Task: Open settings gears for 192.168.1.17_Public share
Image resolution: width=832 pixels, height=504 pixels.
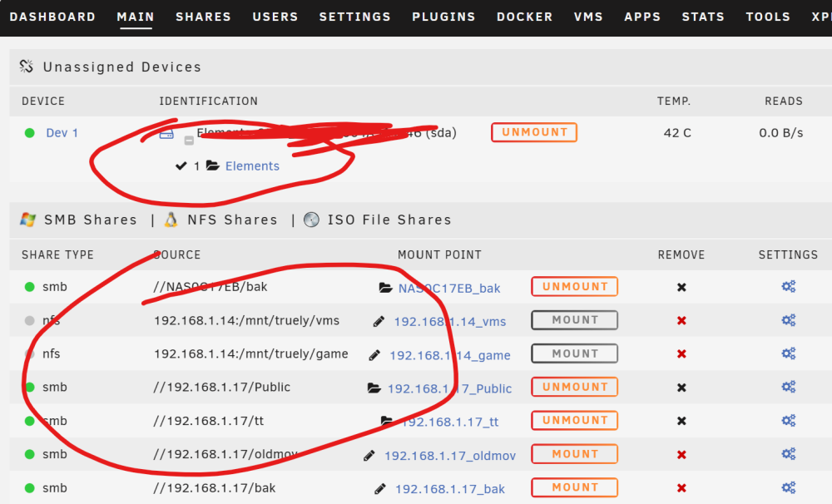Action: pos(789,387)
